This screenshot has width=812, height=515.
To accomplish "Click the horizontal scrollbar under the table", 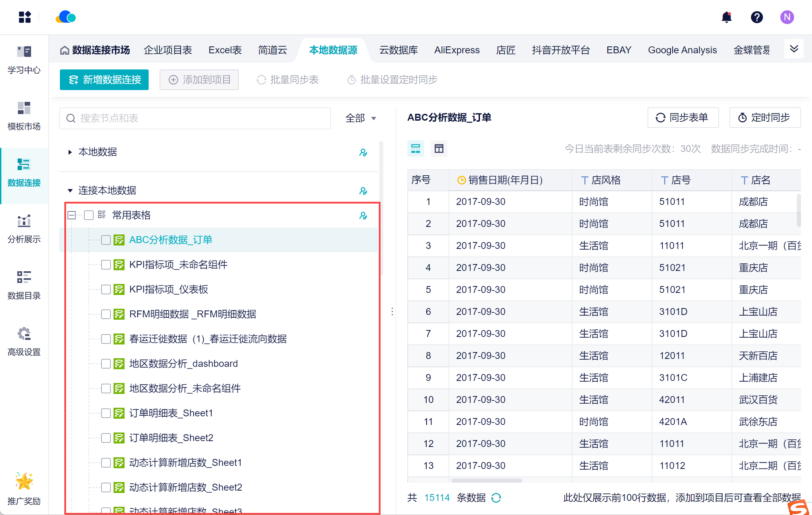I will click(487, 480).
